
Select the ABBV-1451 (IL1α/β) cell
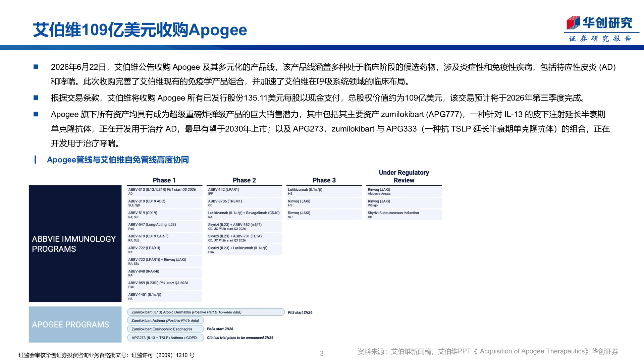pos(164,296)
